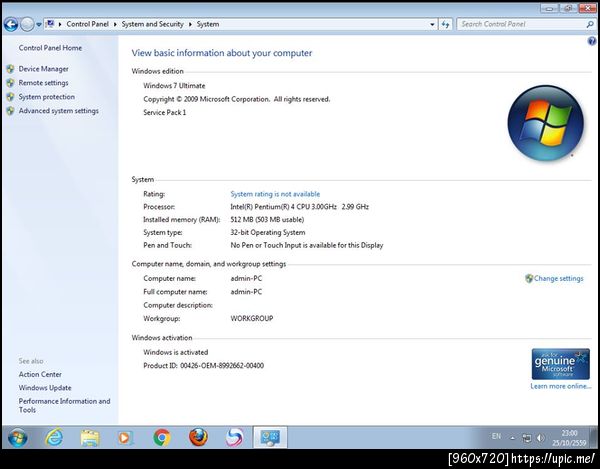Expand arrow after Control Panel breadcrumb

pyautogui.click(x=115, y=24)
